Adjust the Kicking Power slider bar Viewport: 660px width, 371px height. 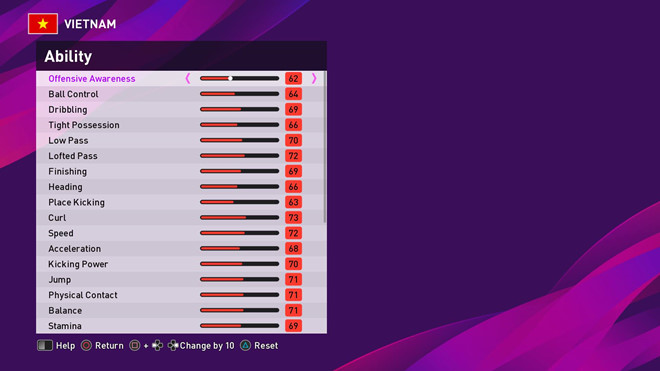pos(240,264)
